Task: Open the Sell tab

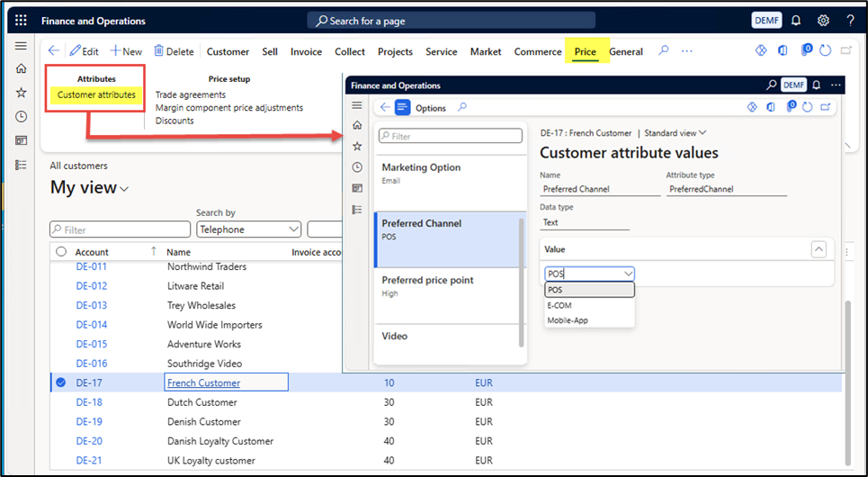Action: [270, 51]
